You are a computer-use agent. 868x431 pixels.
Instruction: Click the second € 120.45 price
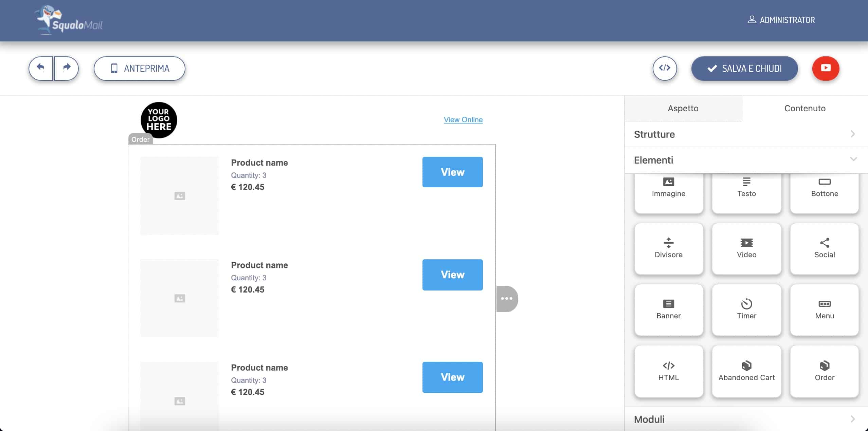(248, 289)
